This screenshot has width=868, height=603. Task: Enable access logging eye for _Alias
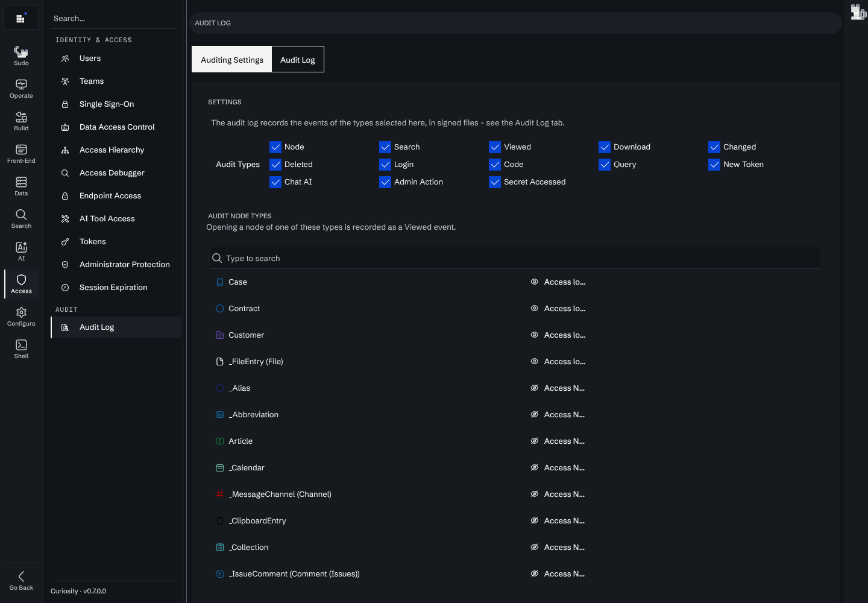tap(534, 388)
